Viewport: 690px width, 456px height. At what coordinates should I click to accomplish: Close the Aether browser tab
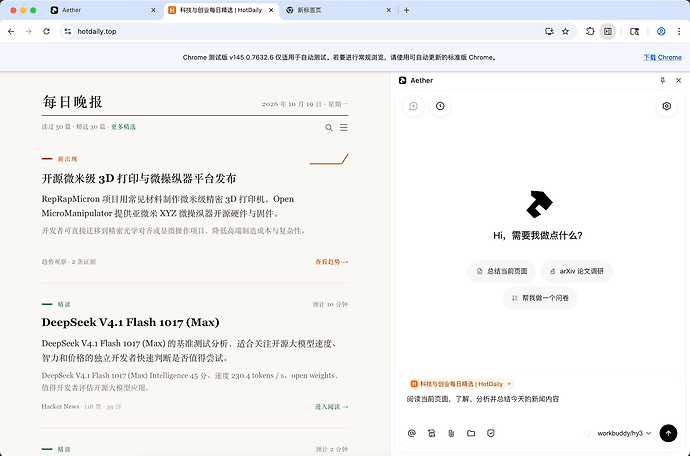click(x=153, y=10)
